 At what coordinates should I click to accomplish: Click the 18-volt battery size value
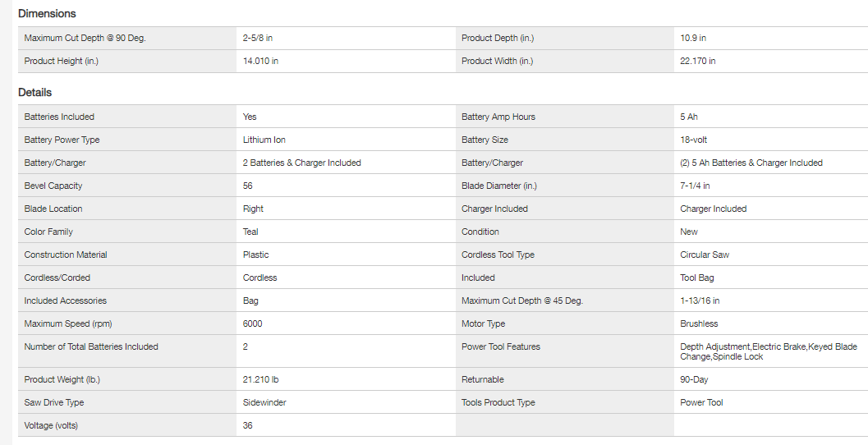coord(694,140)
